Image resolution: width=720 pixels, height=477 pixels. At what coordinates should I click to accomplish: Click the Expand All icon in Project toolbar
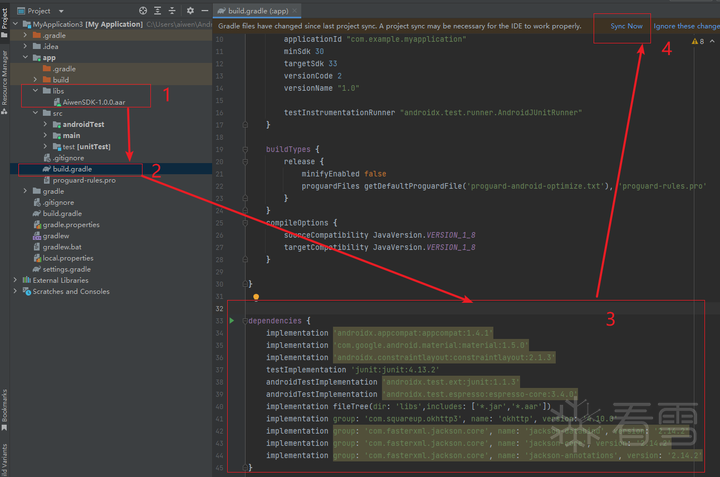(x=158, y=11)
